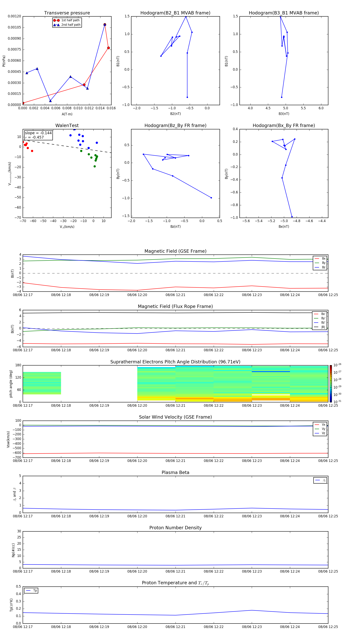The width and height of the screenshot is (351, 644).
Task: Click the B2(nT) axis label
Action: [x=175, y=114]
